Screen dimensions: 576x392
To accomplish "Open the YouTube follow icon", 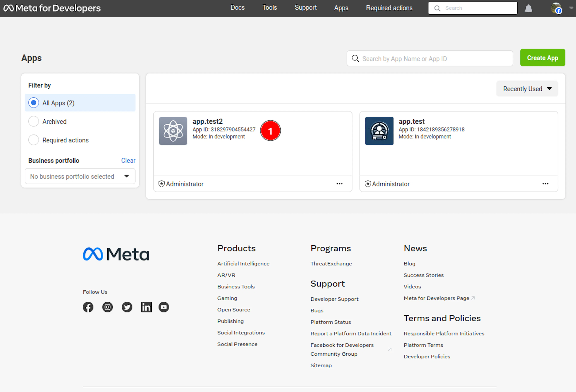I will [164, 307].
